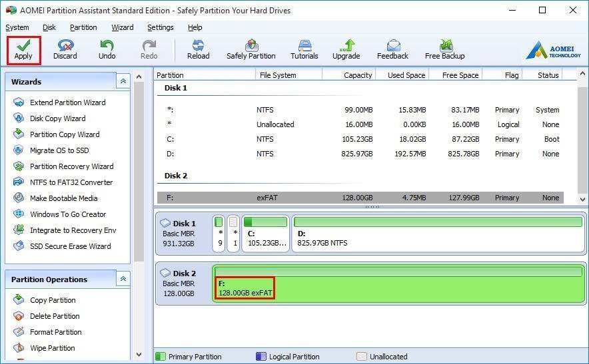Screen dimensions: 589x364
Task: Collapse the Partition Operations panel
Action: pyautogui.click(x=123, y=279)
